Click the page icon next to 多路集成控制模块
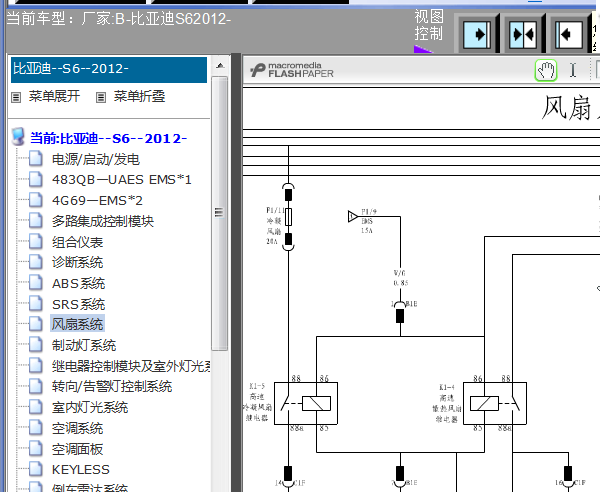Image resolution: width=600 pixels, height=492 pixels. pos(36,220)
